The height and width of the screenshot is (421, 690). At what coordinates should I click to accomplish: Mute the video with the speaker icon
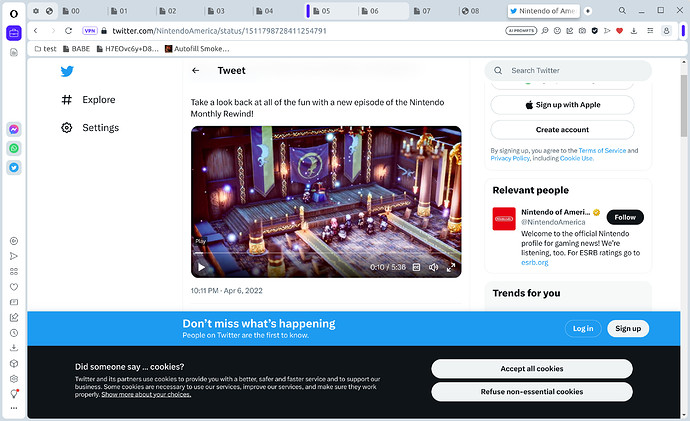tap(433, 267)
